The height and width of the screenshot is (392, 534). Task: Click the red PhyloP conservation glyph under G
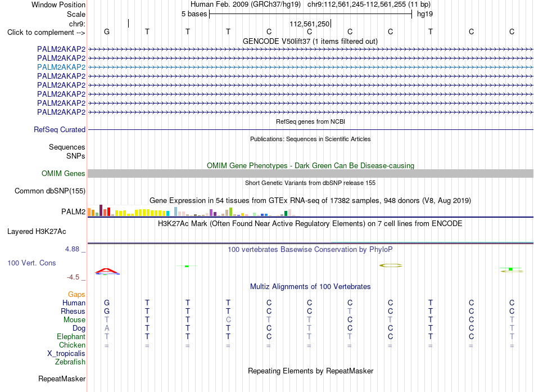pyautogui.click(x=107, y=271)
